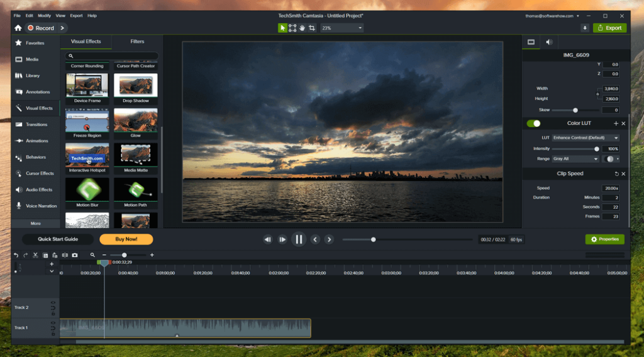Screen dimensions: 644x357
Task: Cut selection with scissors icon
Action: 35,255
